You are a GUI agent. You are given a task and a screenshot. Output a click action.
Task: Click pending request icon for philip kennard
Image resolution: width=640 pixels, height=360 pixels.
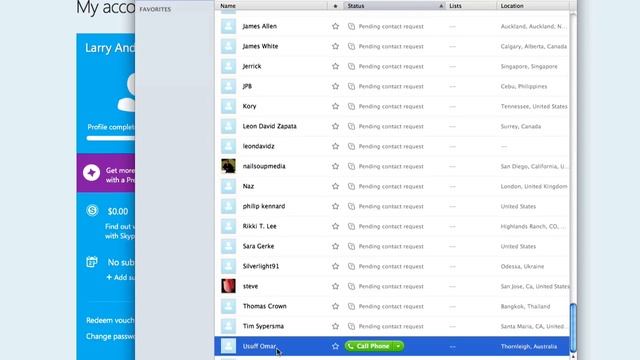(351, 206)
